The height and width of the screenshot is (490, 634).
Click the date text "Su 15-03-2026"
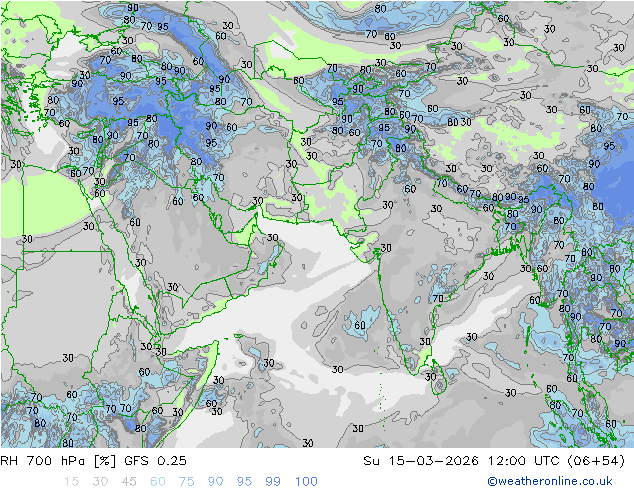421,460
